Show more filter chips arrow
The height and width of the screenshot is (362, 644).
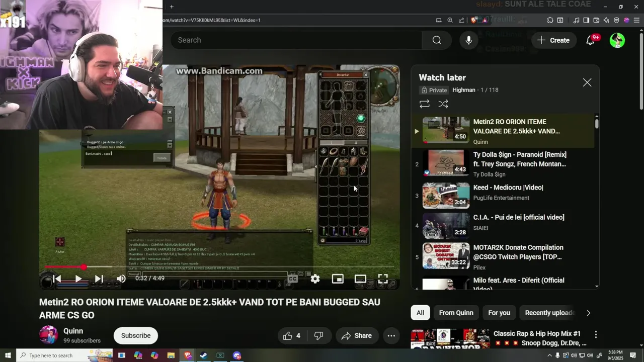pyautogui.click(x=588, y=313)
